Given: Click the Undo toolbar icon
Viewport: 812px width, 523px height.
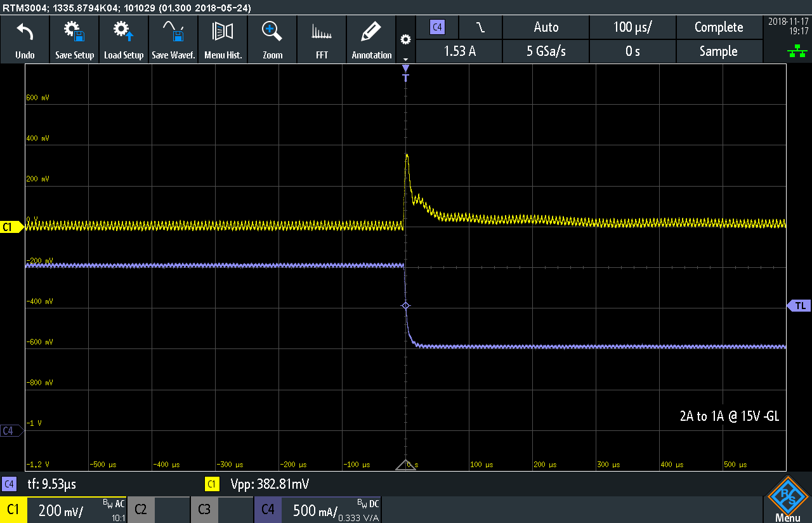Looking at the screenshot, I should 25,40.
